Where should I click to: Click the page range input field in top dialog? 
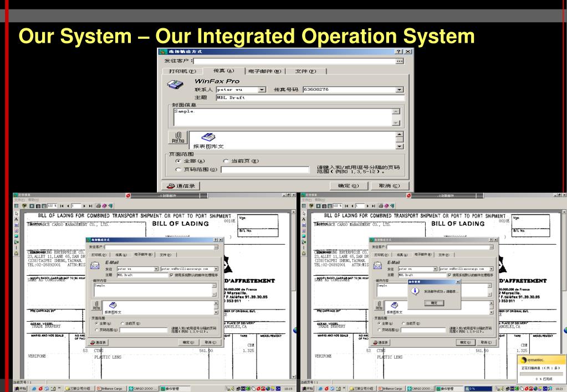point(265,170)
